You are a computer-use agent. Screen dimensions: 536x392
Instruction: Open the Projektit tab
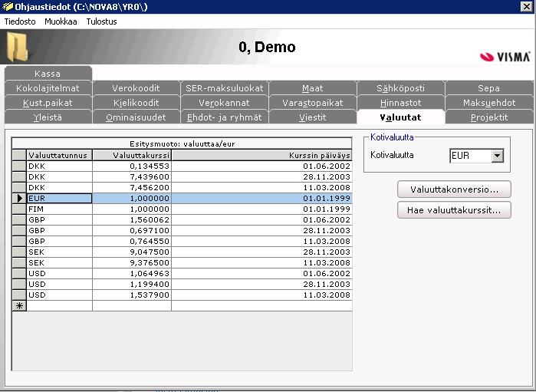[488, 117]
